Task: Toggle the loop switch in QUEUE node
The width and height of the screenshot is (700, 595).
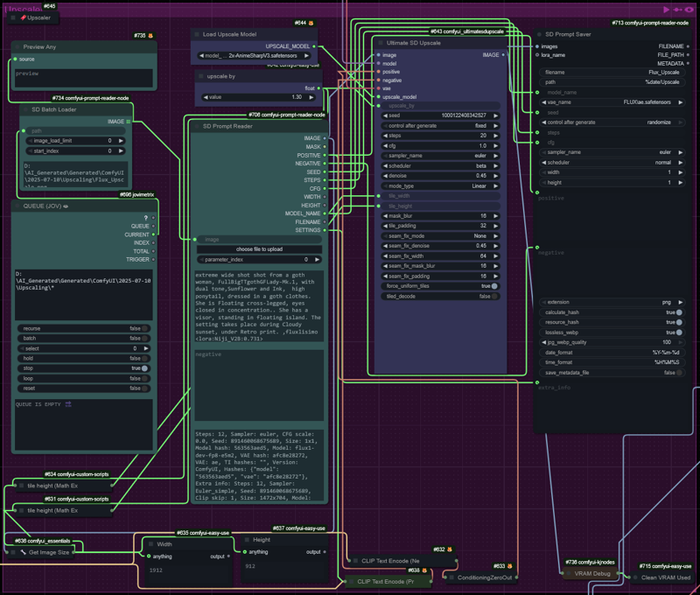Action: [144, 379]
